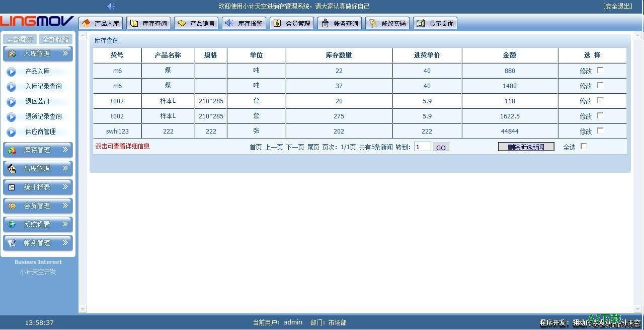Tick checkbox for swhl123 row
Screen dimensions: 644x330
point(600,130)
